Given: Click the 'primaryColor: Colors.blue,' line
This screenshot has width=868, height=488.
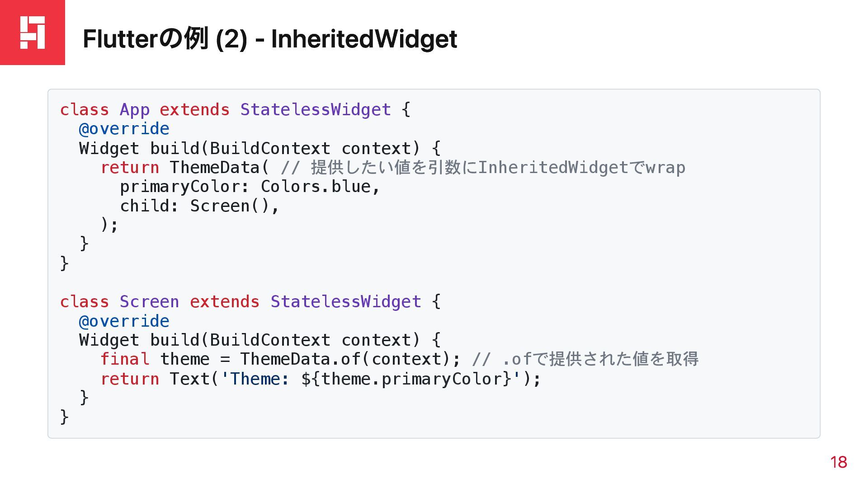Looking at the screenshot, I should coord(250,187).
